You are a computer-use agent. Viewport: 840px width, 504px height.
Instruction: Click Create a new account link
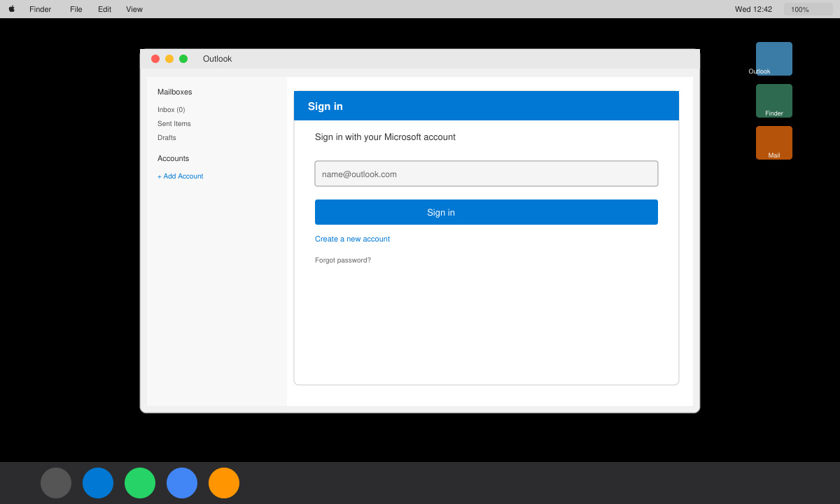point(352,239)
